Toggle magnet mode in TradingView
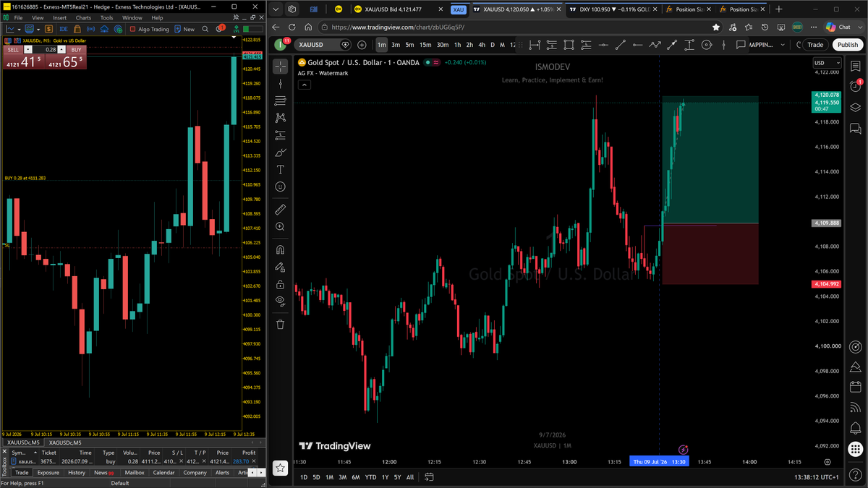The width and height of the screenshot is (868, 488). [281, 250]
